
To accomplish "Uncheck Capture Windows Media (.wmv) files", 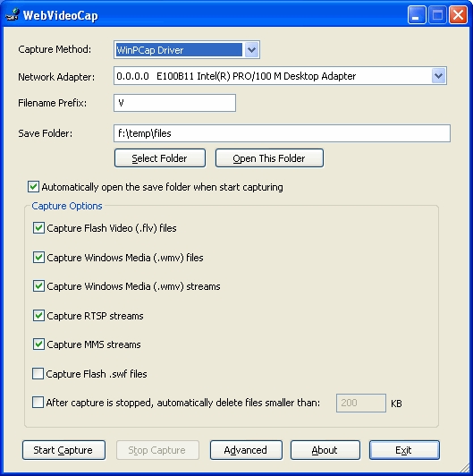I will point(38,258).
